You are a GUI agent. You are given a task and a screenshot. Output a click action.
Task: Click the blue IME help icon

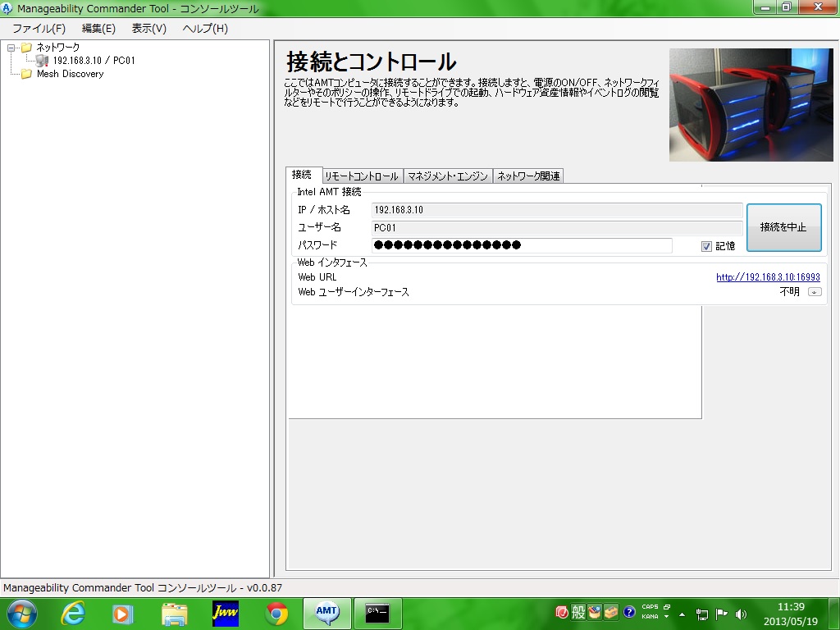coord(629,612)
